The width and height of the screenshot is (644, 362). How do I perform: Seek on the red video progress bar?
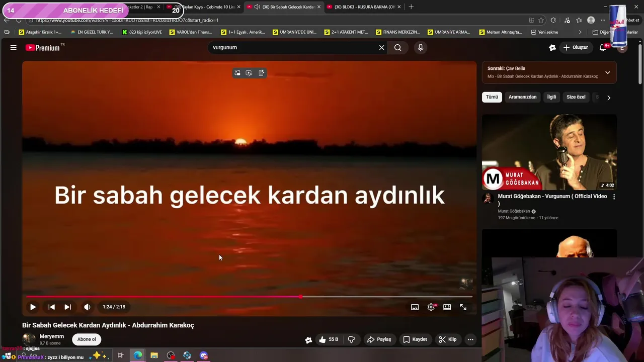coord(249,297)
